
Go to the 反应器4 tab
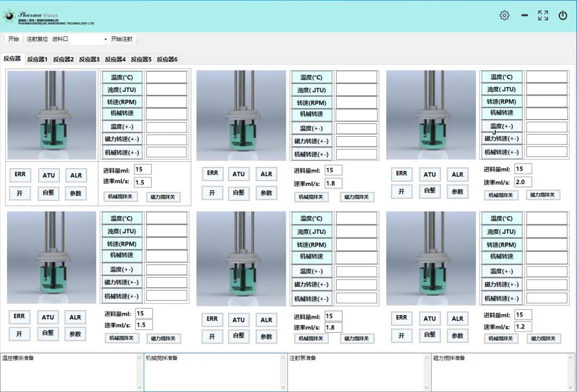tap(115, 59)
